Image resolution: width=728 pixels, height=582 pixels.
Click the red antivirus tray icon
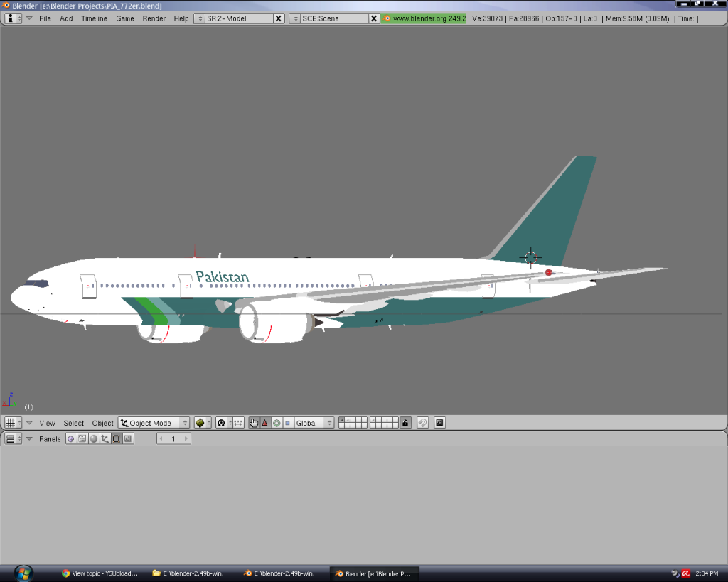(686, 573)
